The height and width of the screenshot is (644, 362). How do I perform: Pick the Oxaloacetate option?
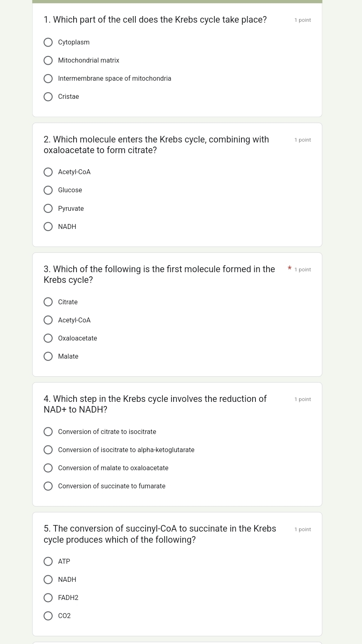point(48,338)
